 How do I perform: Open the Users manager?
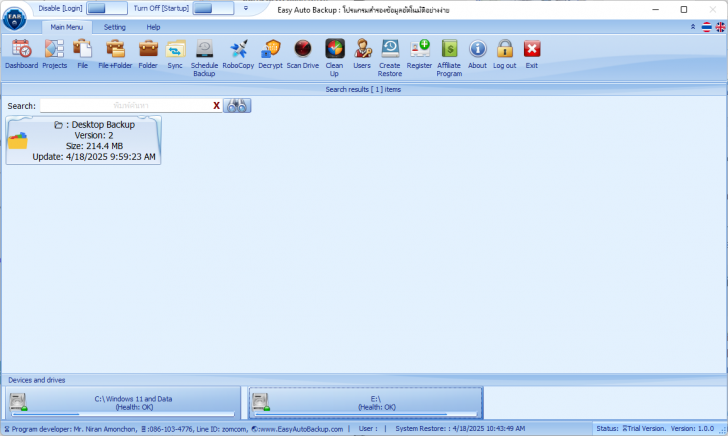click(362, 54)
